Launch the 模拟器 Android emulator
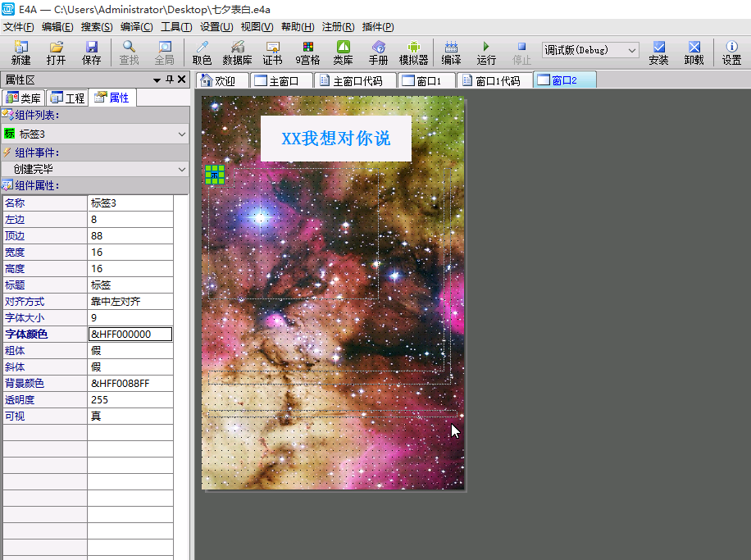 pos(413,52)
